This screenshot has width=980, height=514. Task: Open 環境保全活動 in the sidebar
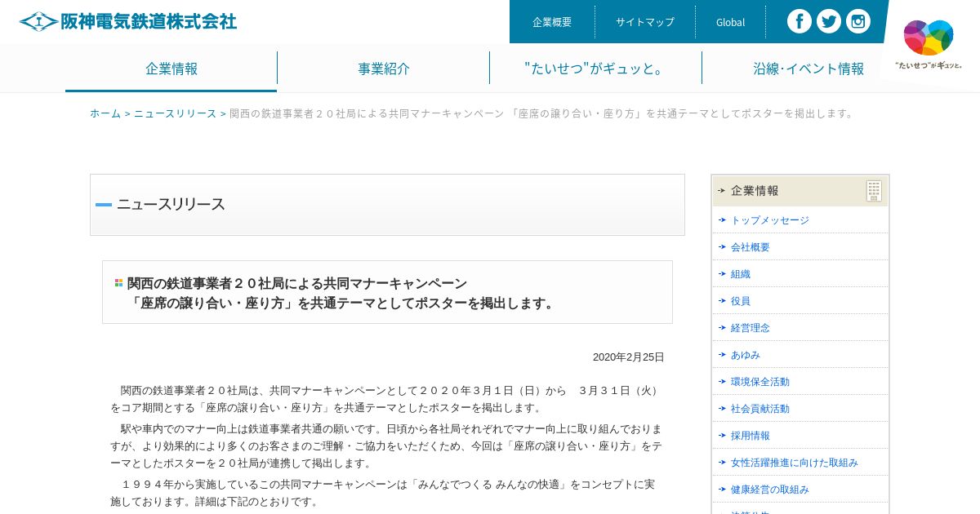pyautogui.click(x=760, y=382)
